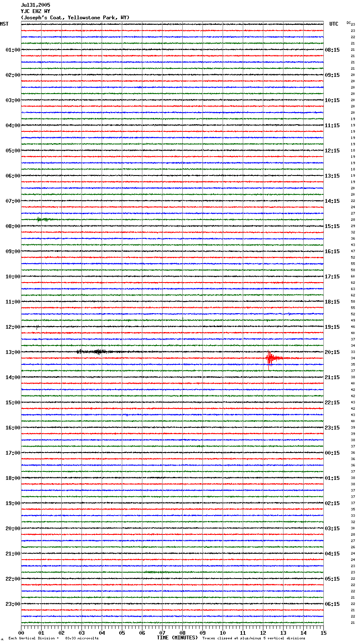Select the 14:15 UTC time label
Viewport: 357px width, 644px height.
(x=332, y=201)
